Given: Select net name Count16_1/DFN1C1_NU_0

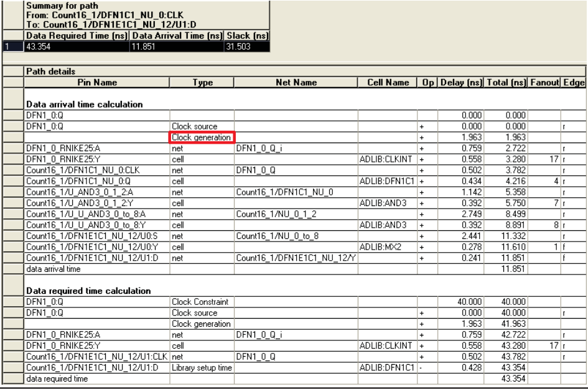Looking at the screenshot, I should pyautogui.click(x=296, y=192).
